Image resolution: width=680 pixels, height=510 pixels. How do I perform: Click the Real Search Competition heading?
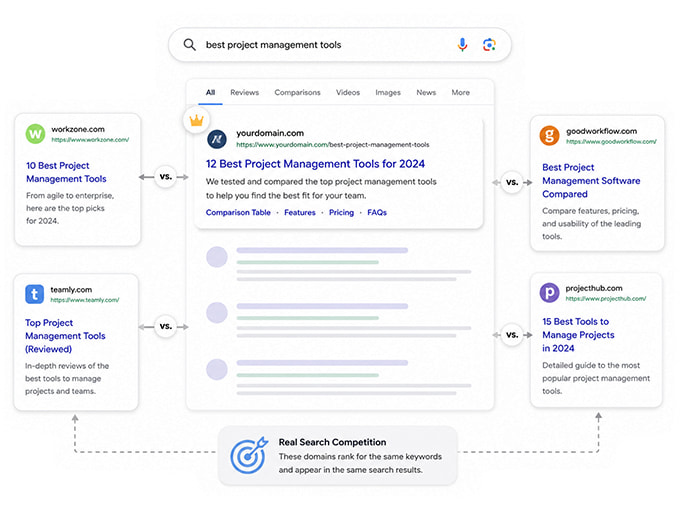(332, 442)
